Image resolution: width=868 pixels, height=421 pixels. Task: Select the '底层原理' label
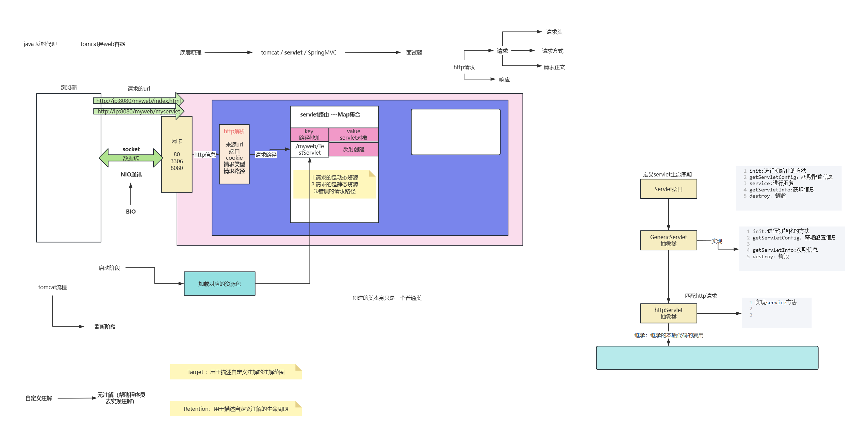191,52
